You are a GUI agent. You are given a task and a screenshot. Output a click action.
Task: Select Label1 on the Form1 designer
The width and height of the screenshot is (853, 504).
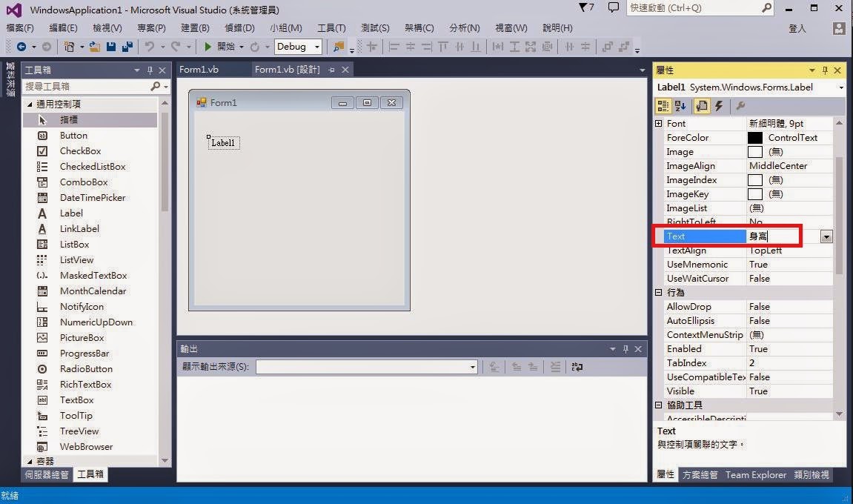coord(223,143)
